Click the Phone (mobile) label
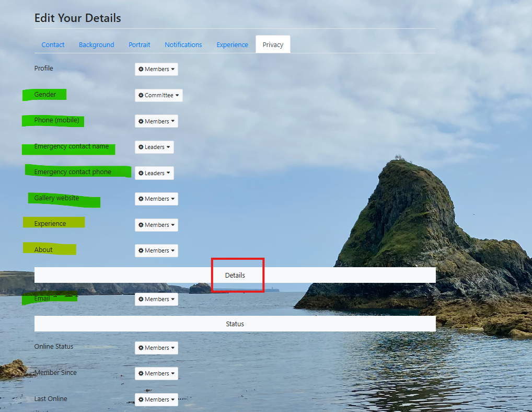This screenshot has width=532, height=412. [x=56, y=120]
